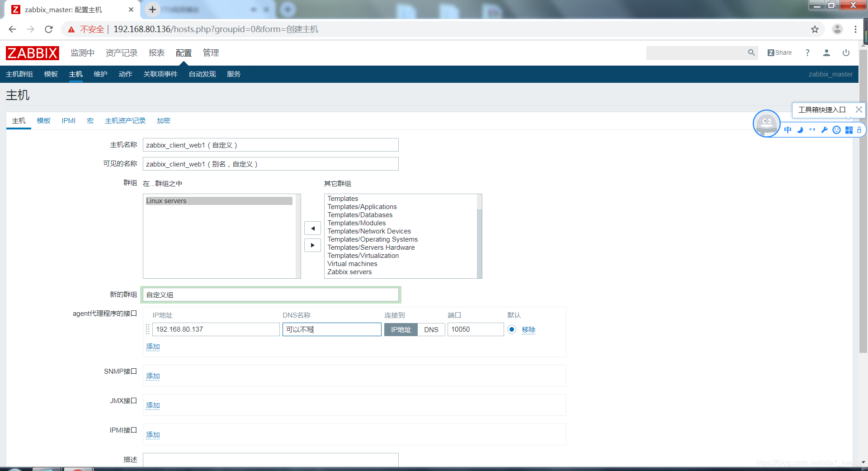Go to 模板 in the blue submenu bar
This screenshot has height=471, width=868.
[51, 74]
